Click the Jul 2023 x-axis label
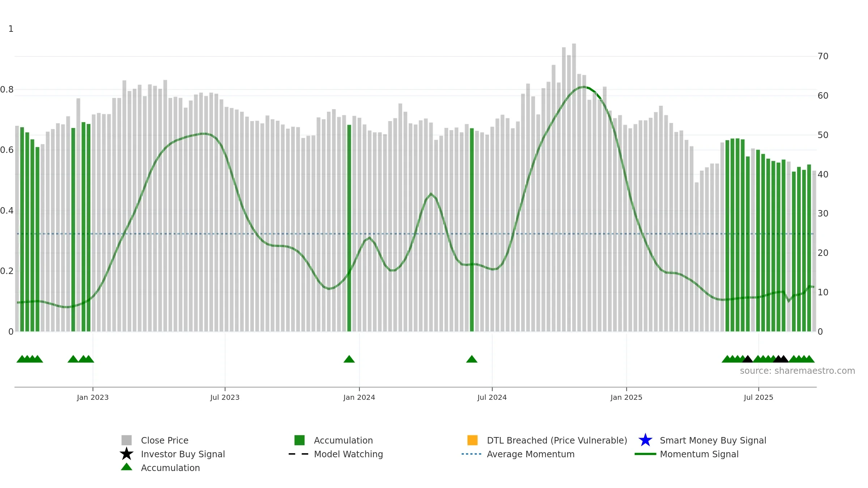 point(225,397)
